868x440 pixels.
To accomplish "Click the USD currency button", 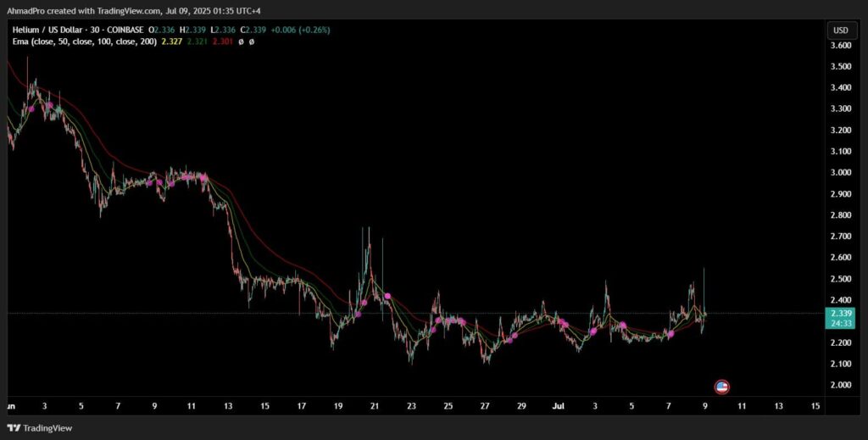I will pos(841,31).
